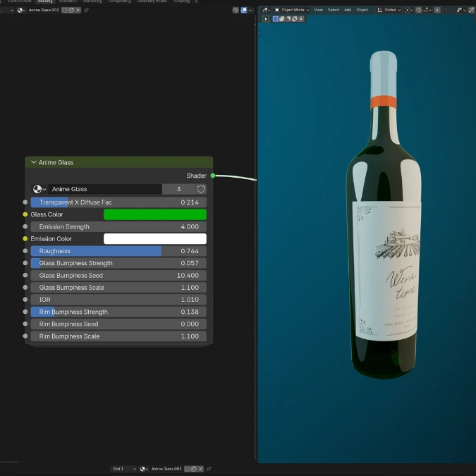Switch to the Animation workspace tab
Image resolution: width=476 pixels, height=476 pixels.
click(68, 1)
